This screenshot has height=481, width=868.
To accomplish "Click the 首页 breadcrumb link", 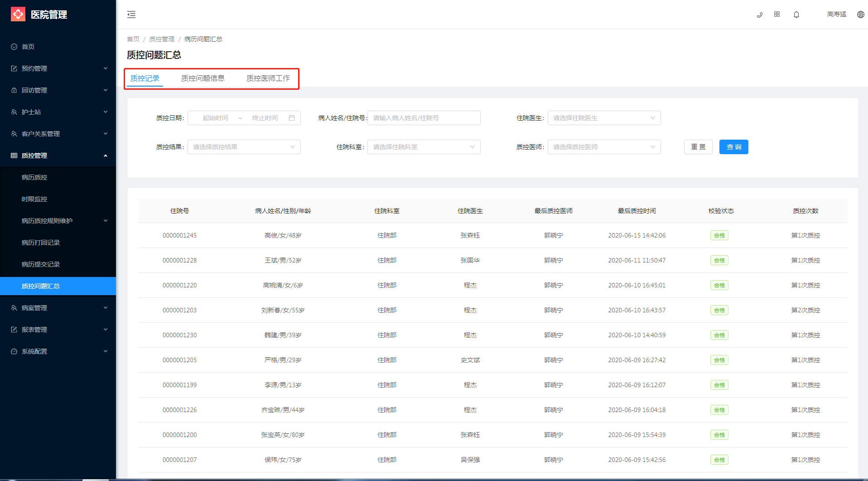I will 133,39.
